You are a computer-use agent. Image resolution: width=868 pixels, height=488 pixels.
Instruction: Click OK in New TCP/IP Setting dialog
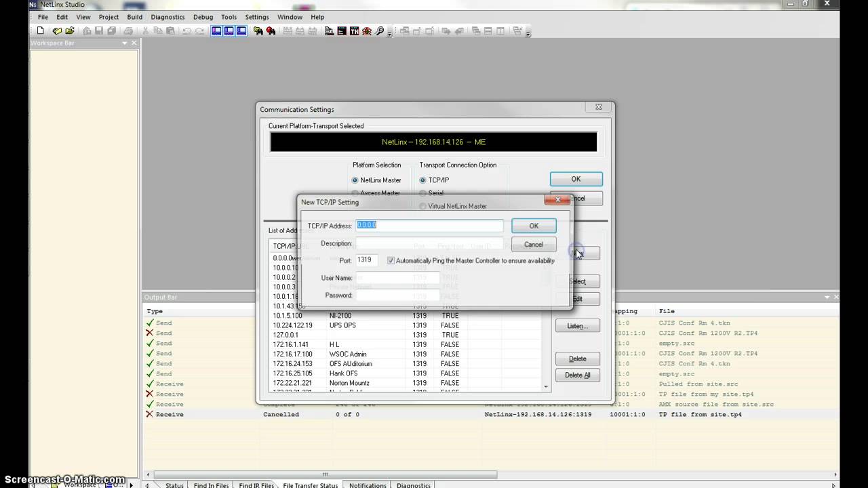tap(534, 226)
